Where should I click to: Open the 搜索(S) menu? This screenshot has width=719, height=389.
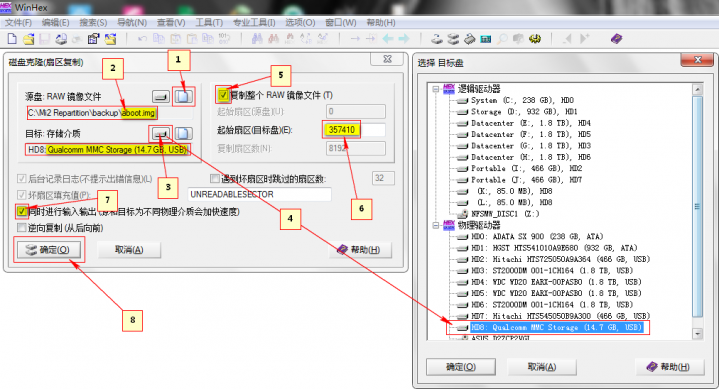[93, 22]
